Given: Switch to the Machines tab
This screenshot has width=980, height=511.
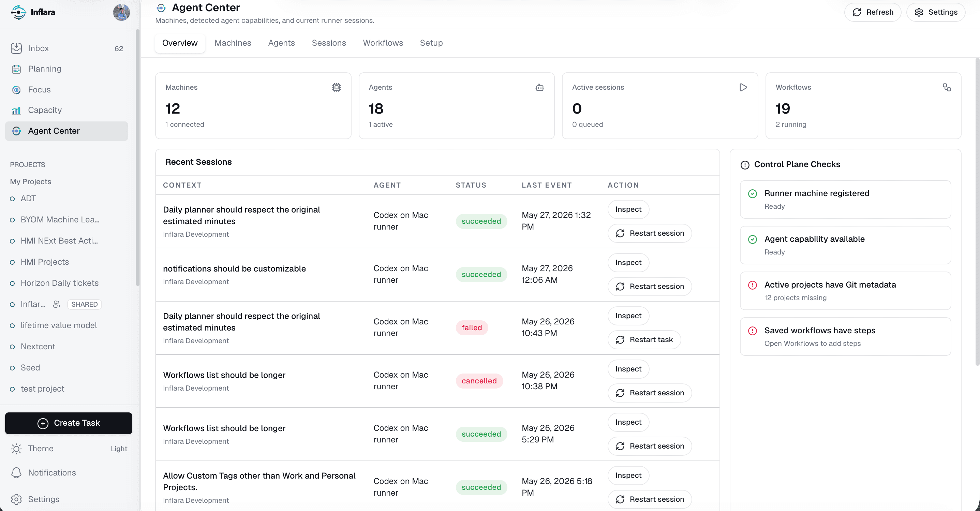Looking at the screenshot, I should coord(233,43).
